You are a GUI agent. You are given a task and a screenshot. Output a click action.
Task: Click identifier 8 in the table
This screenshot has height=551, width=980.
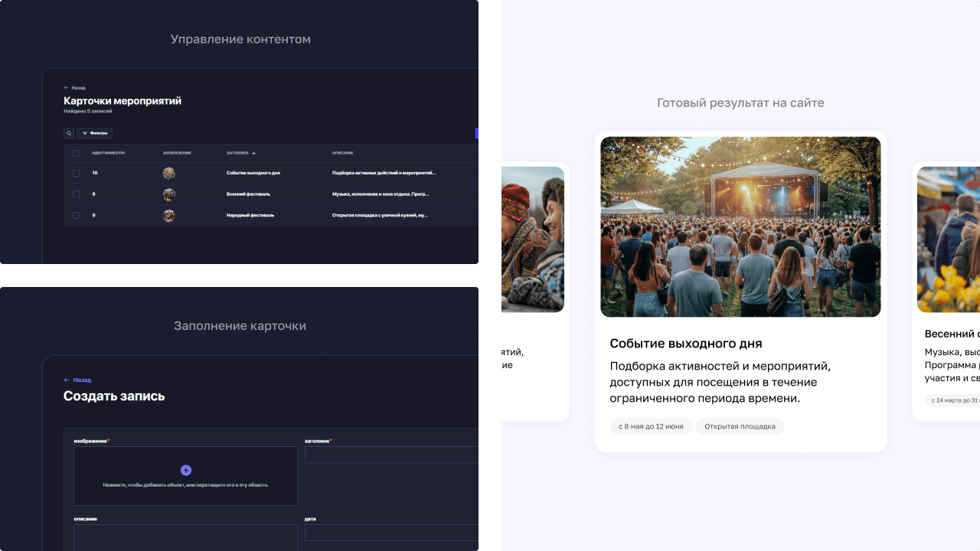click(x=94, y=194)
